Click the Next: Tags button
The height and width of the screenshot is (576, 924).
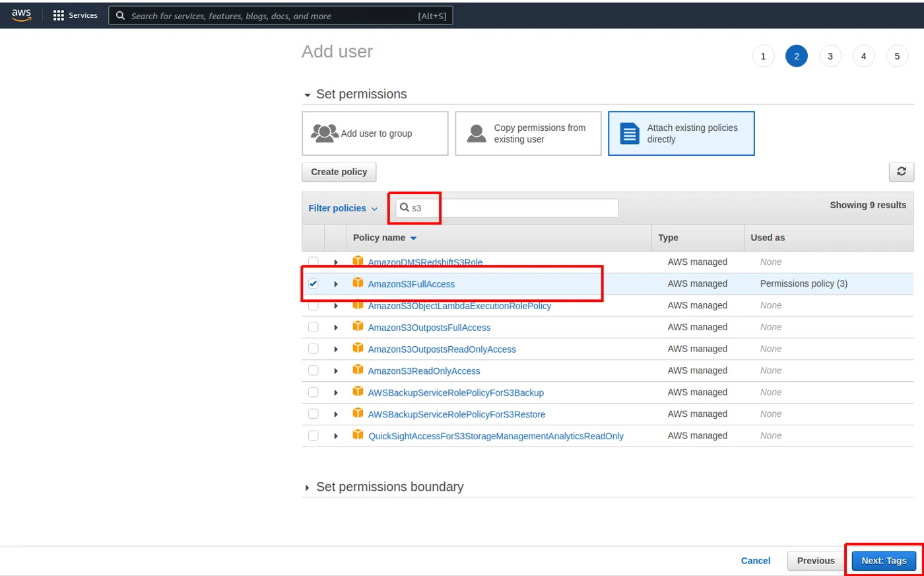(x=884, y=561)
